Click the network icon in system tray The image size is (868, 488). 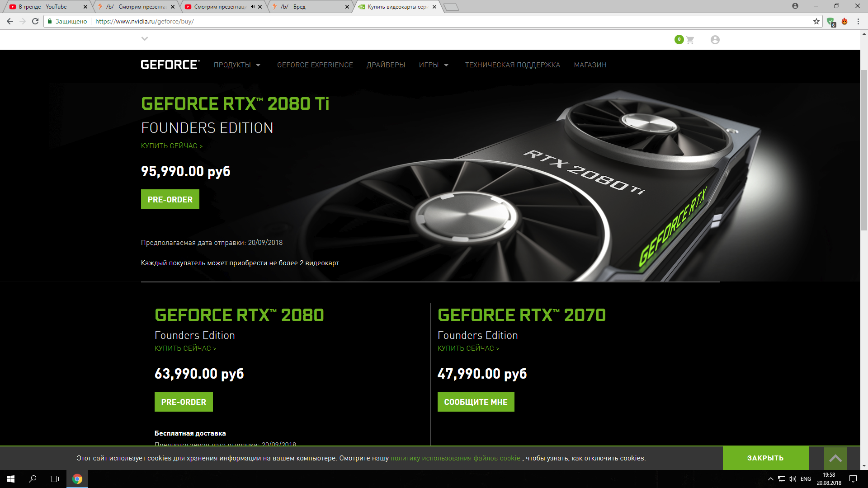[782, 479]
